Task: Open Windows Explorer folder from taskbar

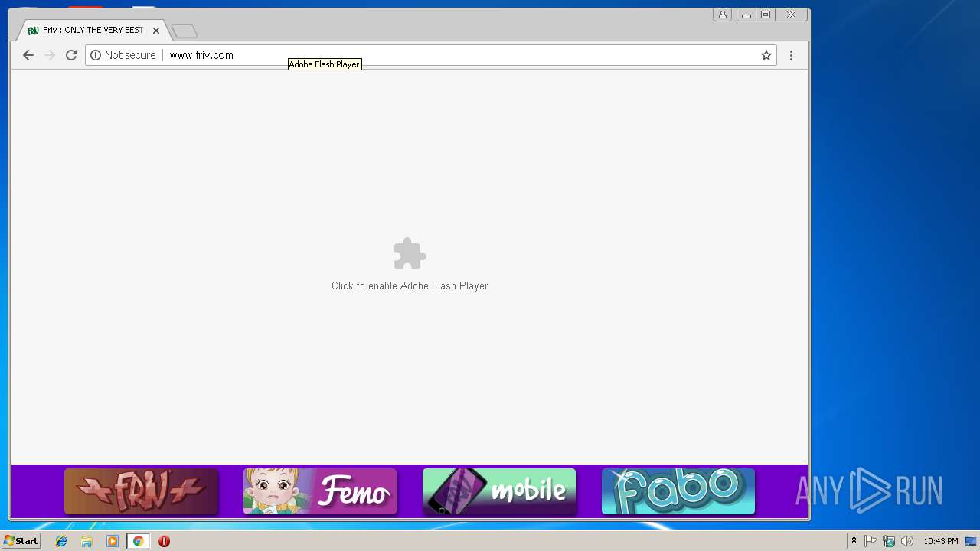Action: tap(87, 541)
